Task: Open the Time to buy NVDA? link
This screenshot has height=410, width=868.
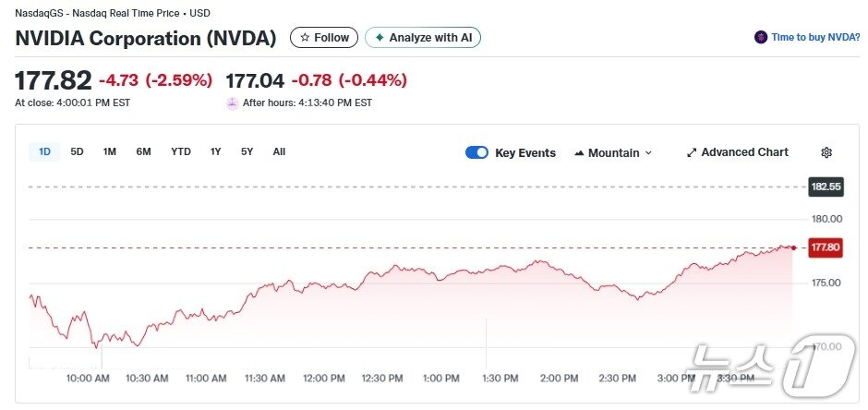Action: tap(813, 38)
